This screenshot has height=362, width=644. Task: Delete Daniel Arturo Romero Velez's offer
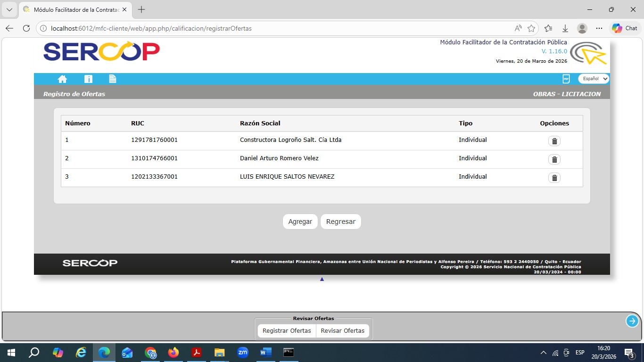[554, 159]
